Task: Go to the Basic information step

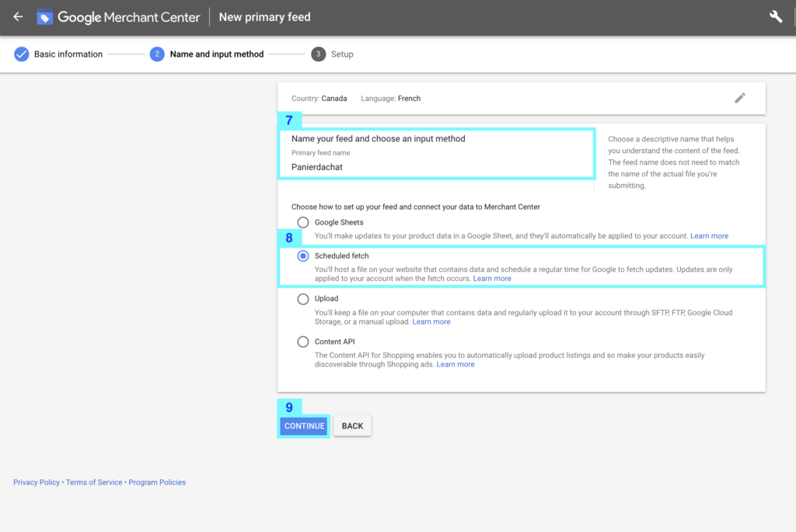Action: [x=68, y=54]
